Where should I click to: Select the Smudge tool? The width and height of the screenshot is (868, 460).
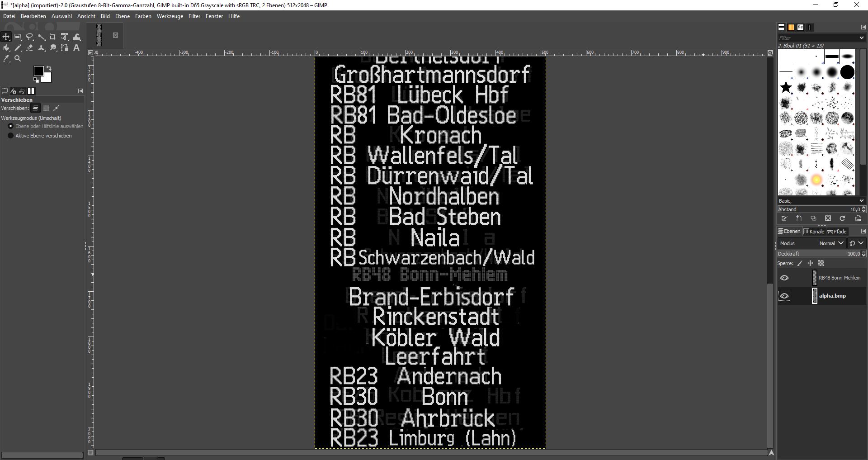click(x=53, y=48)
